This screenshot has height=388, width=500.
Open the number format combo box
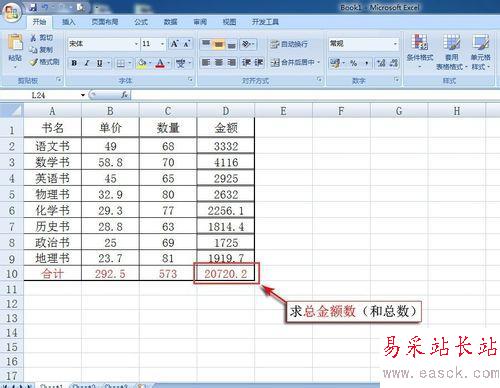363,44
